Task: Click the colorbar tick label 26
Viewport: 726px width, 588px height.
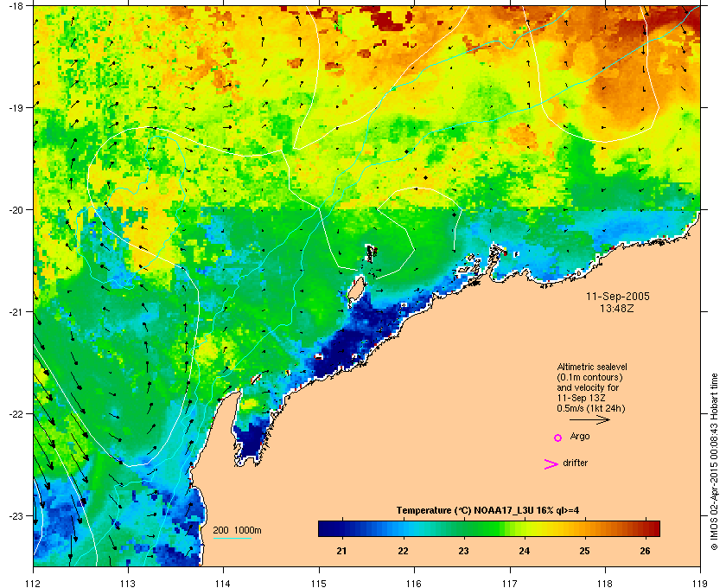Action: click(645, 551)
